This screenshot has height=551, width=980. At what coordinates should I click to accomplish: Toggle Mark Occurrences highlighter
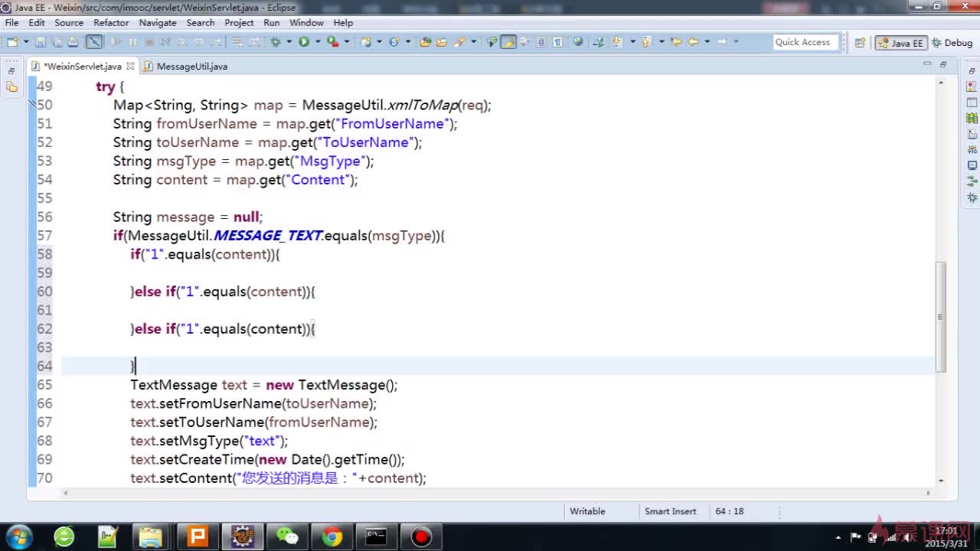(508, 42)
